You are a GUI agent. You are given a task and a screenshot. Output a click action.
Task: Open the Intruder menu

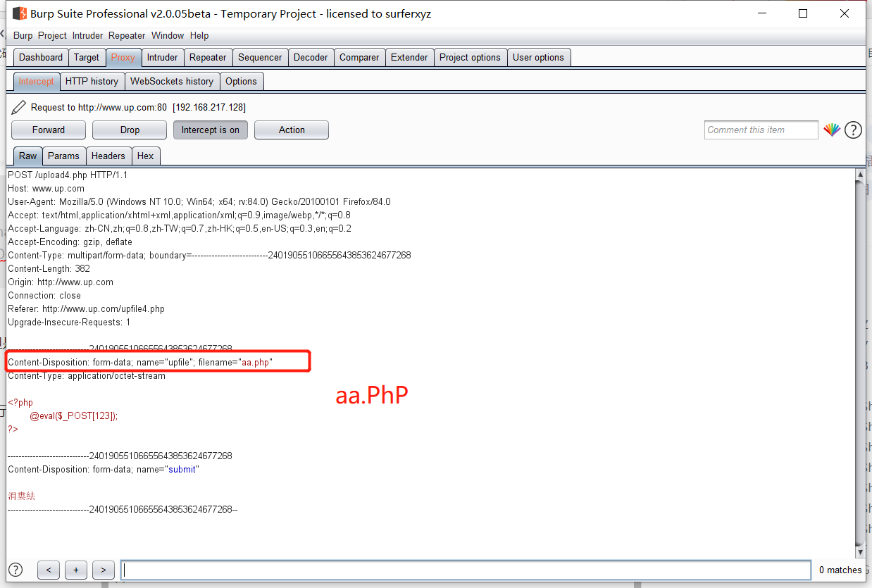tap(87, 35)
